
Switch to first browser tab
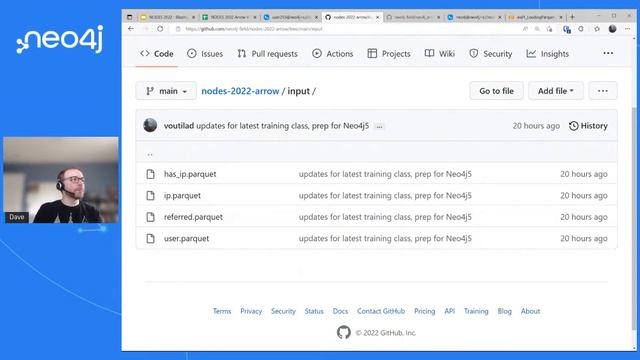tap(167, 17)
